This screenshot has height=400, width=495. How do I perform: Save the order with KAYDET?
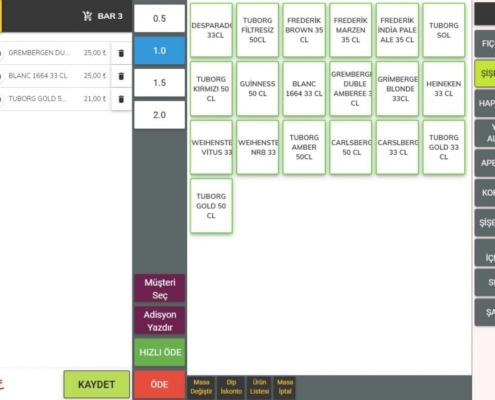click(97, 384)
